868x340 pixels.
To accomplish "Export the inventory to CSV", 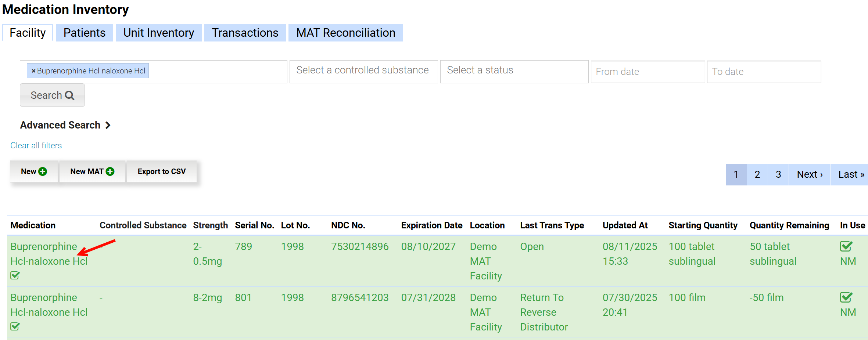I will 162,171.
